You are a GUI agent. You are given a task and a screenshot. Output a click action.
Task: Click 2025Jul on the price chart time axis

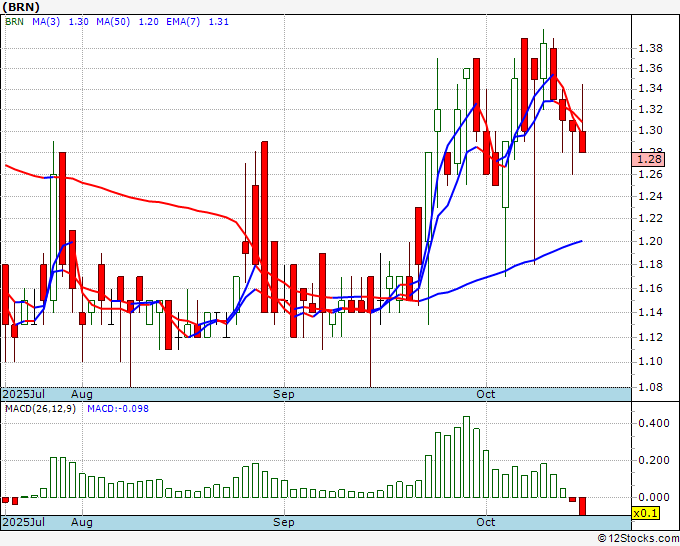pyautogui.click(x=23, y=394)
